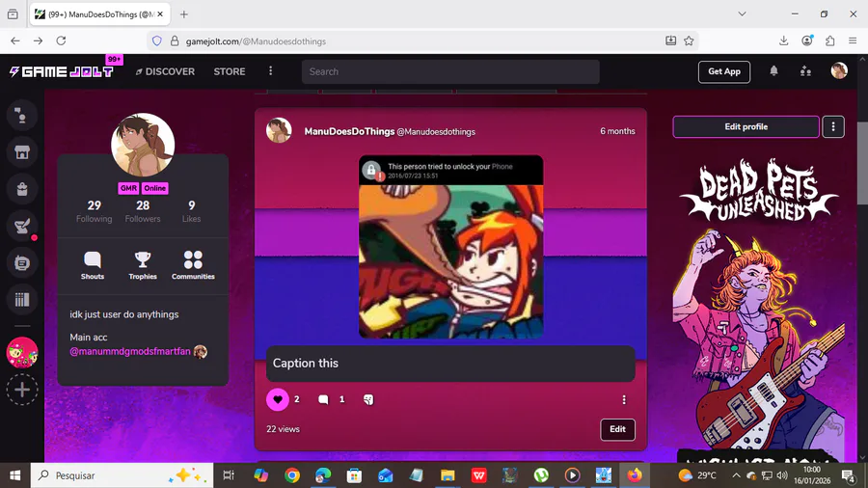Open the pink community avatar in the sidebar
This screenshot has height=488, width=868.
coord(22,352)
